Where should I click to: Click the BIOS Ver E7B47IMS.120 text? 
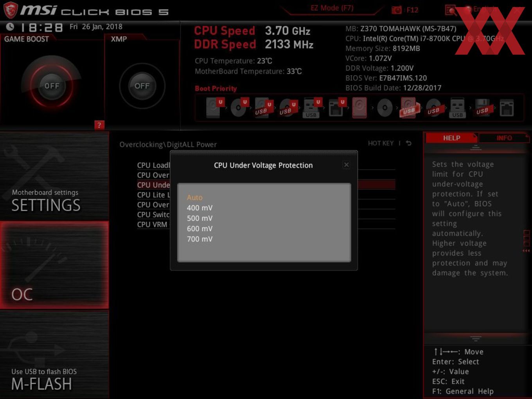[x=386, y=78]
